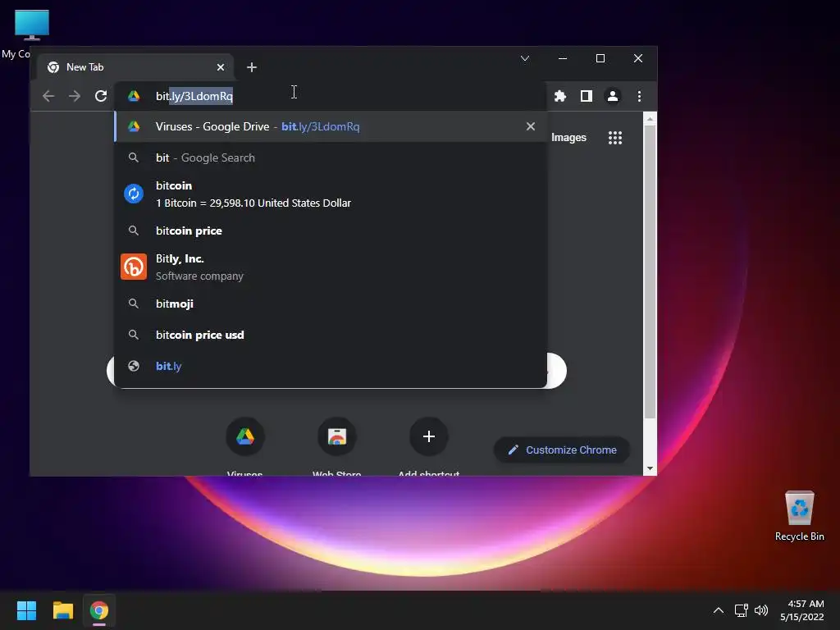Close the New Tab tab

(220, 67)
